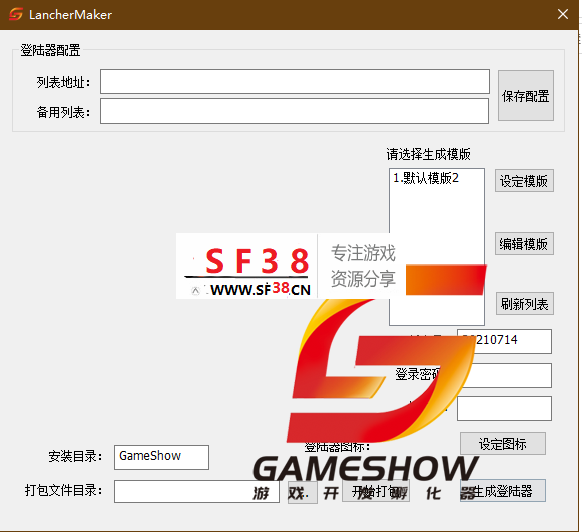Click the 备用列表 input field

294,111
